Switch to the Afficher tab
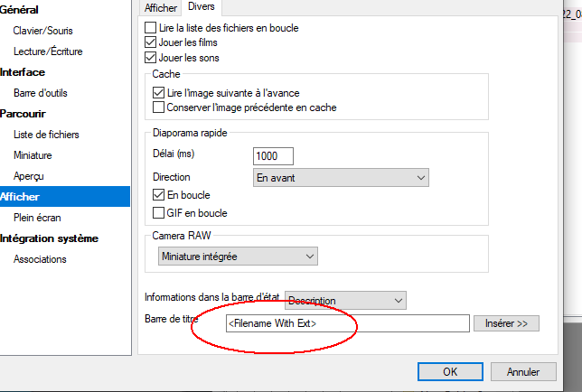 (x=162, y=8)
